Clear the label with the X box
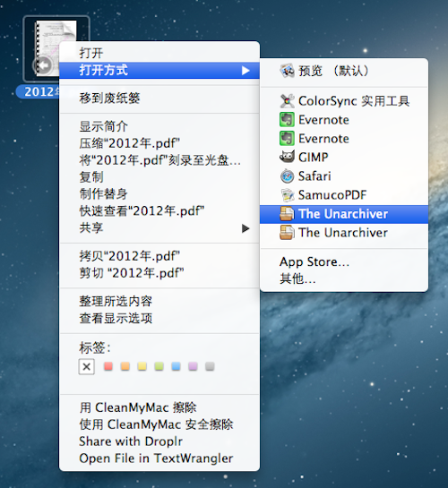Screen dimensions: 448x488 point(87,366)
